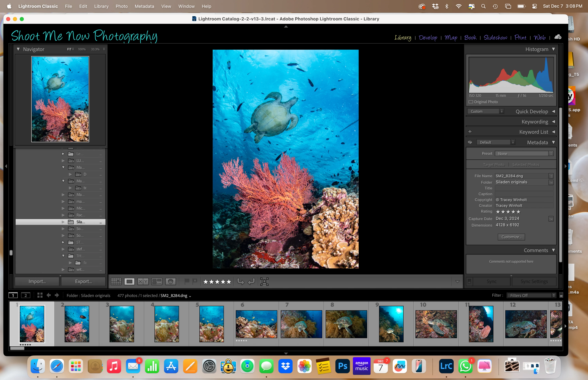This screenshot has width=588, height=380.
Task: Open People view face icon
Action: 170,282
